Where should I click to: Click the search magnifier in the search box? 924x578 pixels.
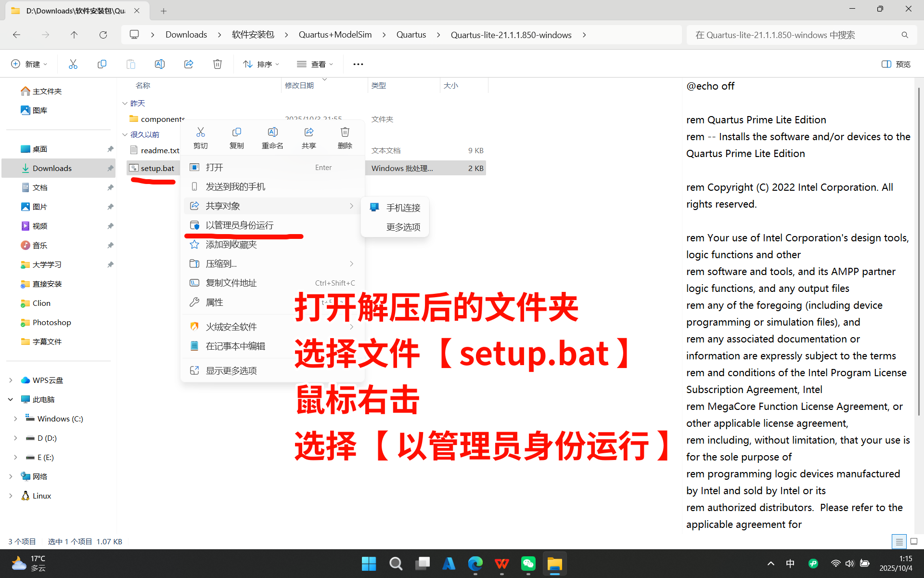click(x=905, y=35)
